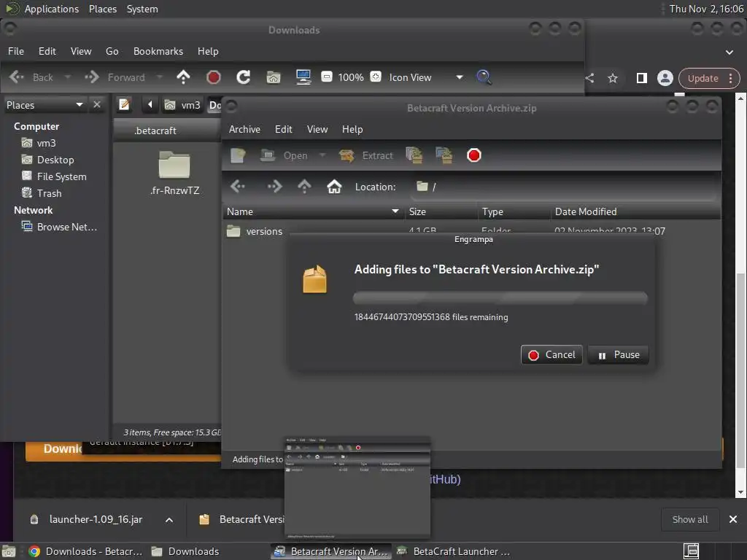Click the profile avatar icon in Chrome
The image size is (747, 560).
(x=665, y=78)
